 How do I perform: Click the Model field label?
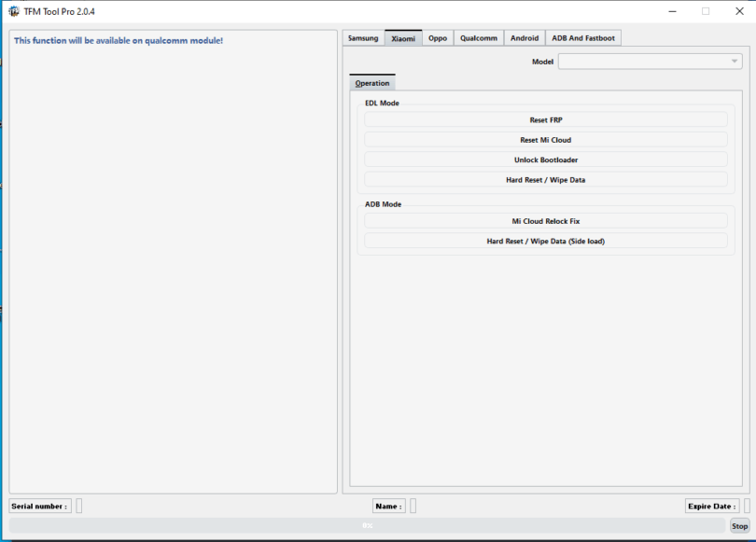tap(542, 62)
